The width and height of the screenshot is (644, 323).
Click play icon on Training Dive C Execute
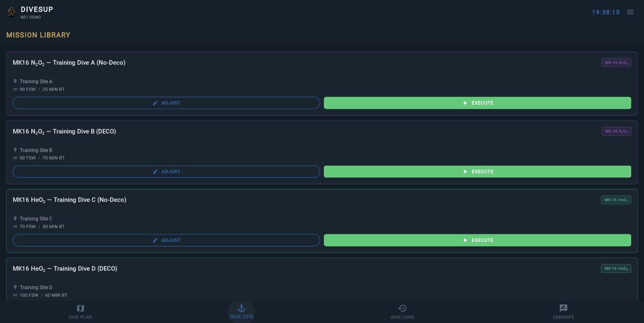(465, 240)
